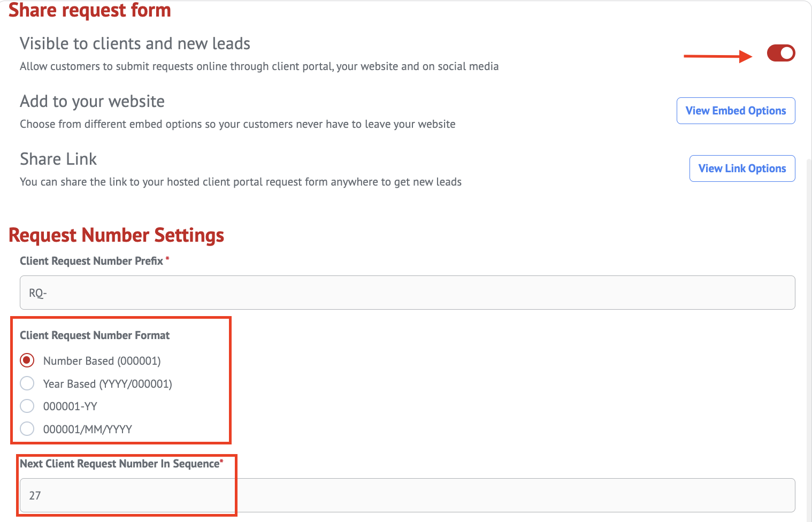Click the Request Number Settings heading

116,235
